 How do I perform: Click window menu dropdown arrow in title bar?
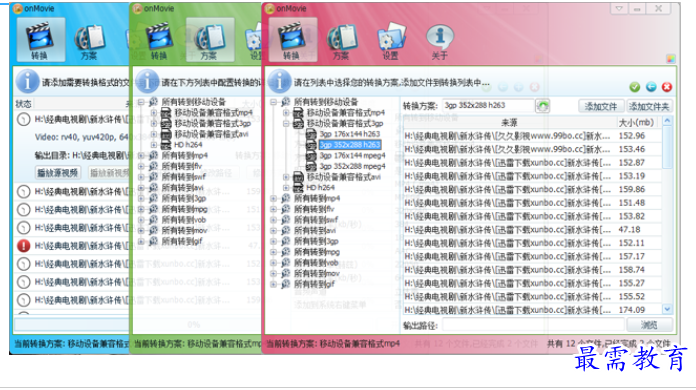619,9
